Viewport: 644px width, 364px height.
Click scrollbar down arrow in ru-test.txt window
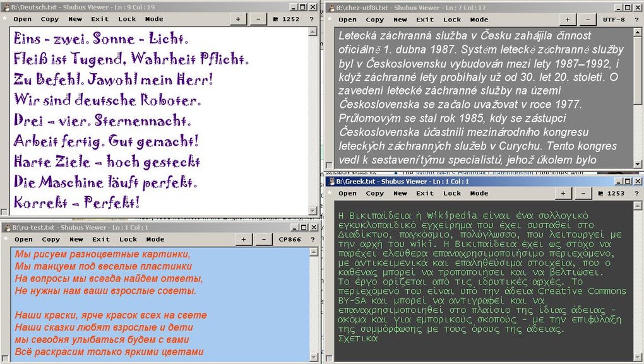pos(314,358)
